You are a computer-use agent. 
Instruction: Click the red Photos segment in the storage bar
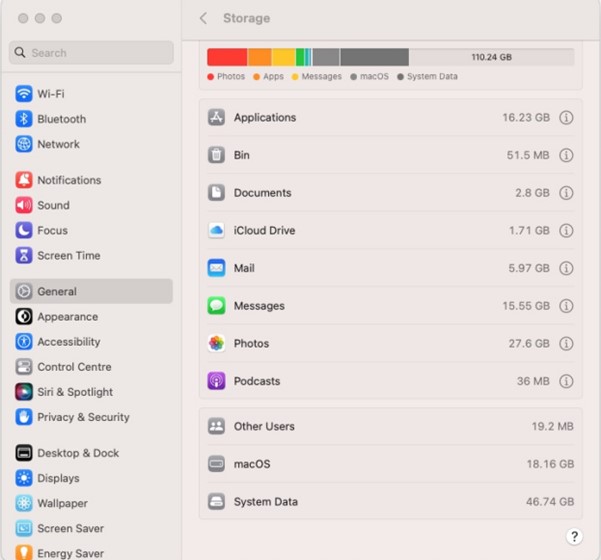[227, 57]
